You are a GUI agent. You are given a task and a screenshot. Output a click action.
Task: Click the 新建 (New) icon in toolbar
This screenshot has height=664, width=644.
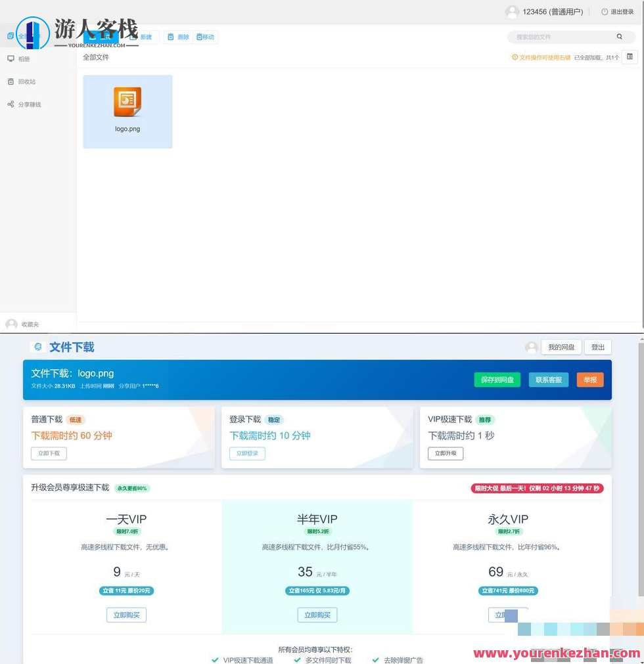(x=145, y=37)
